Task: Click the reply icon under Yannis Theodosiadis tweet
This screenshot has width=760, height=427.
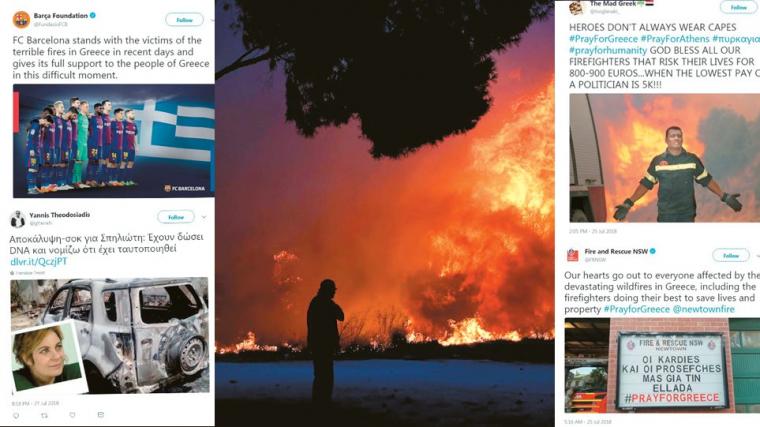Action: [16, 415]
